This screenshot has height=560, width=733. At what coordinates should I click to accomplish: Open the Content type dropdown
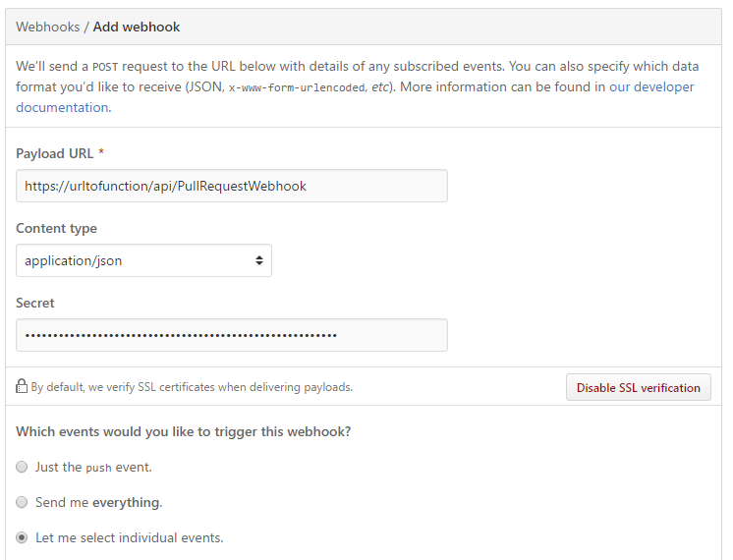pyautogui.click(x=143, y=260)
